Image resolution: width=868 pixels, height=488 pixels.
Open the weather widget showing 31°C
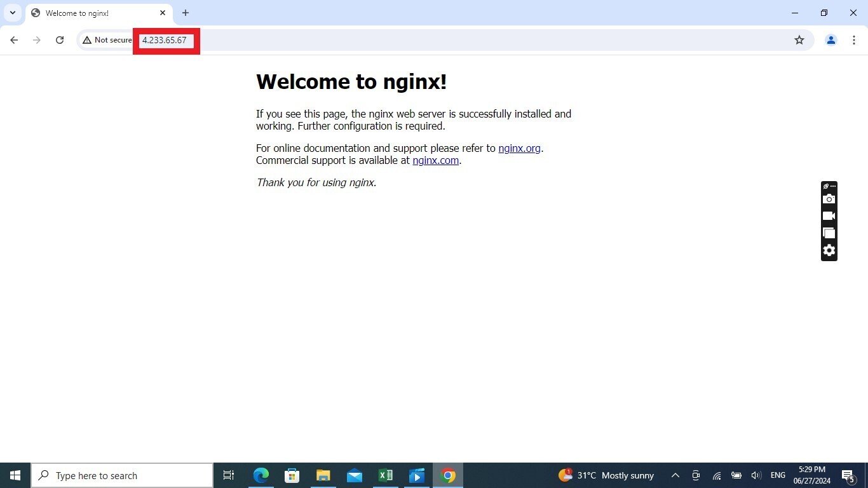click(606, 475)
